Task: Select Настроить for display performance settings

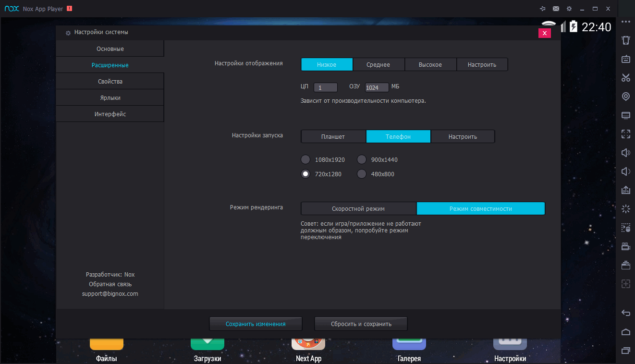Action: click(x=482, y=64)
